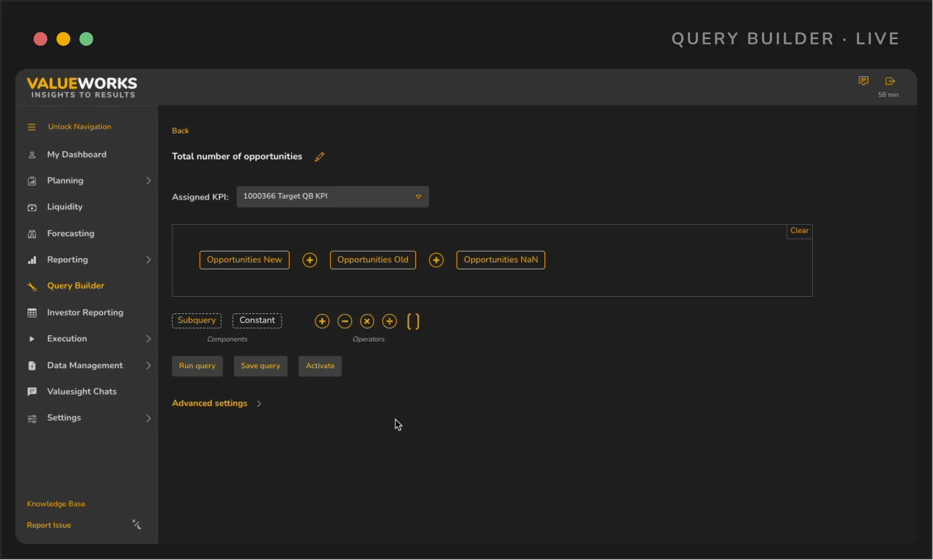This screenshot has height=560, width=933.
Task: Click the Yellow macOS minimize dot
Action: pyautogui.click(x=64, y=39)
